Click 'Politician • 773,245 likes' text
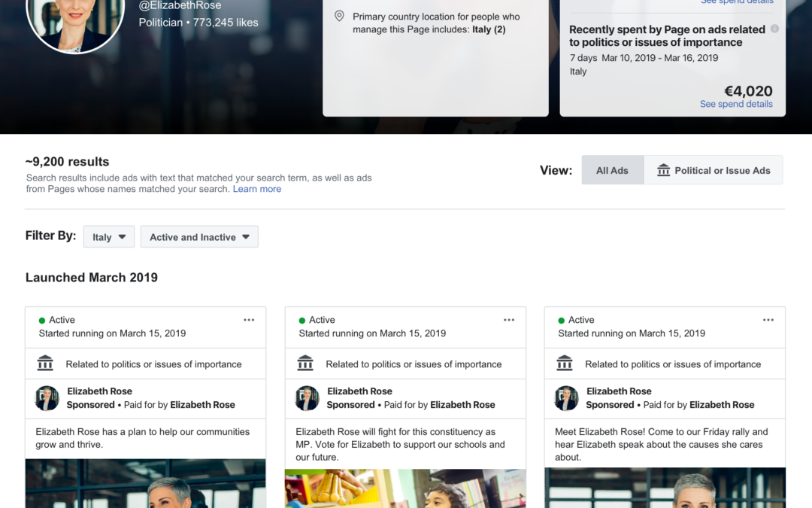 pyautogui.click(x=198, y=23)
